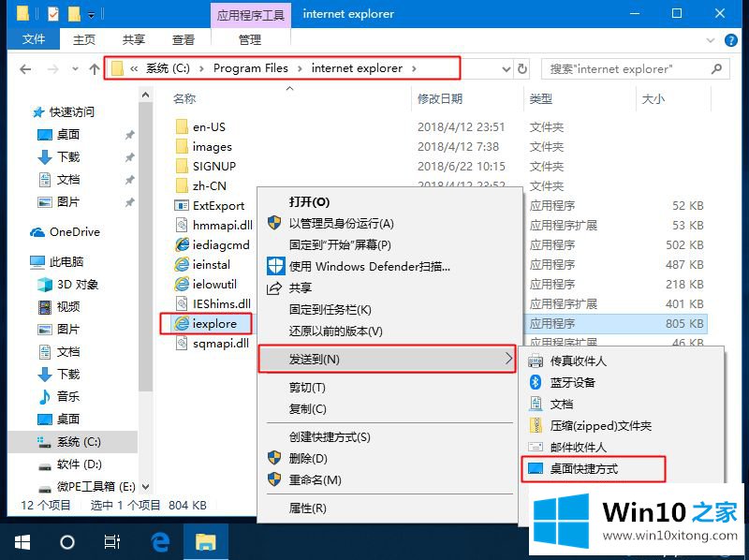Open Edge browser from the taskbar

pos(160,542)
